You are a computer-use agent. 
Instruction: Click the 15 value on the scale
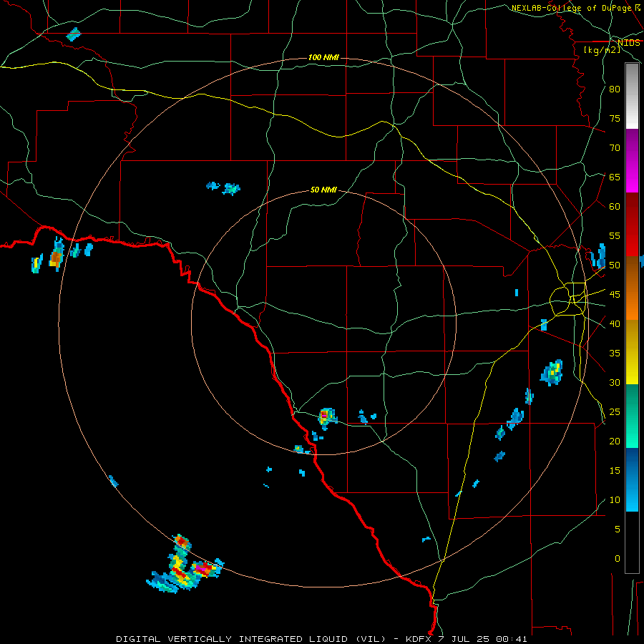click(x=615, y=471)
